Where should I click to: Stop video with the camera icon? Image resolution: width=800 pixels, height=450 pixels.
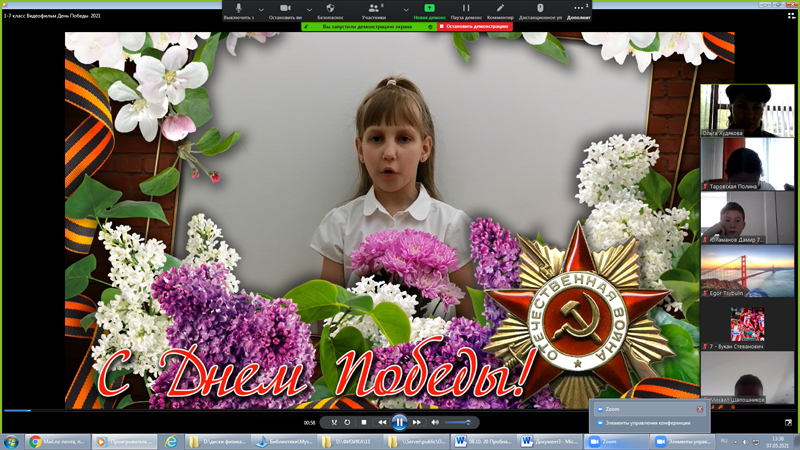pos(285,9)
